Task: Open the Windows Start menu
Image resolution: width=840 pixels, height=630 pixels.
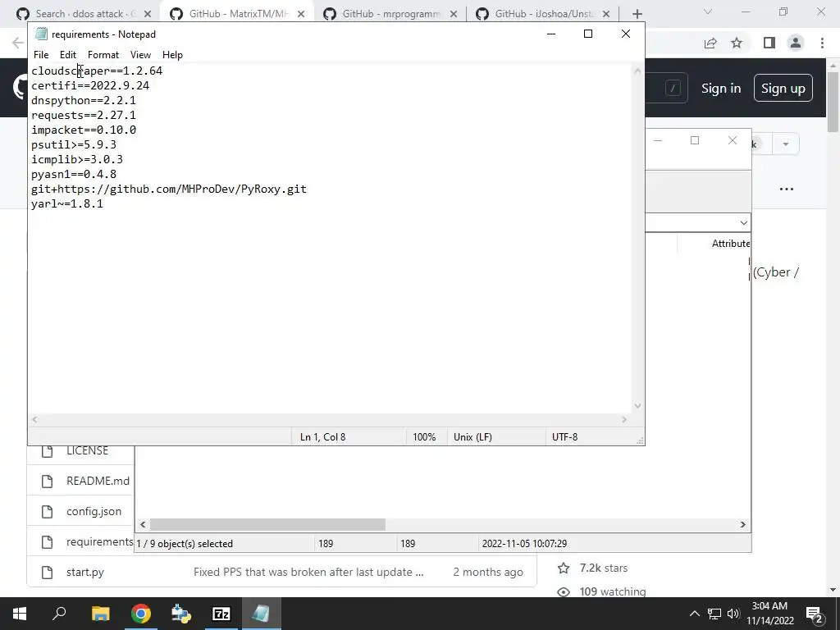Action: click(x=20, y=614)
